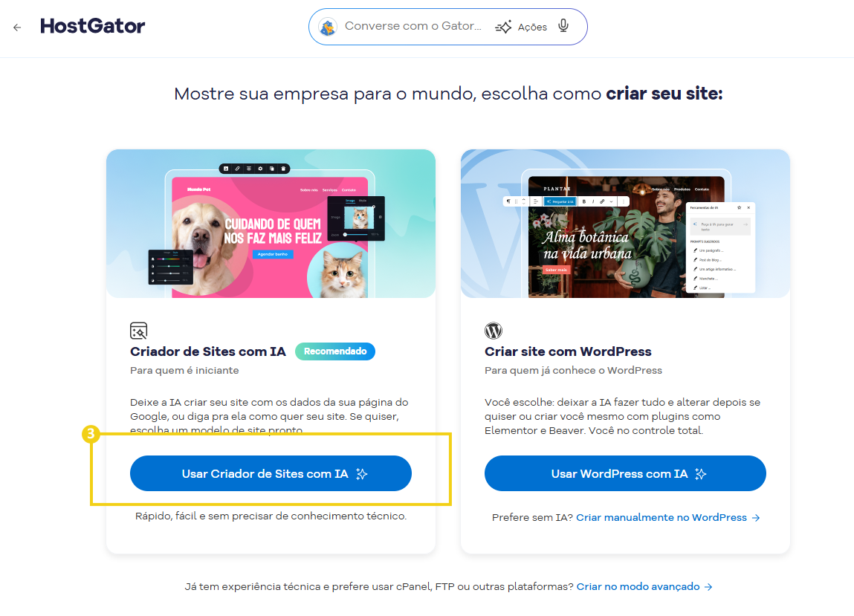Select the pink pet site preview image
Screen dimensions: 854x616
click(x=271, y=224)
